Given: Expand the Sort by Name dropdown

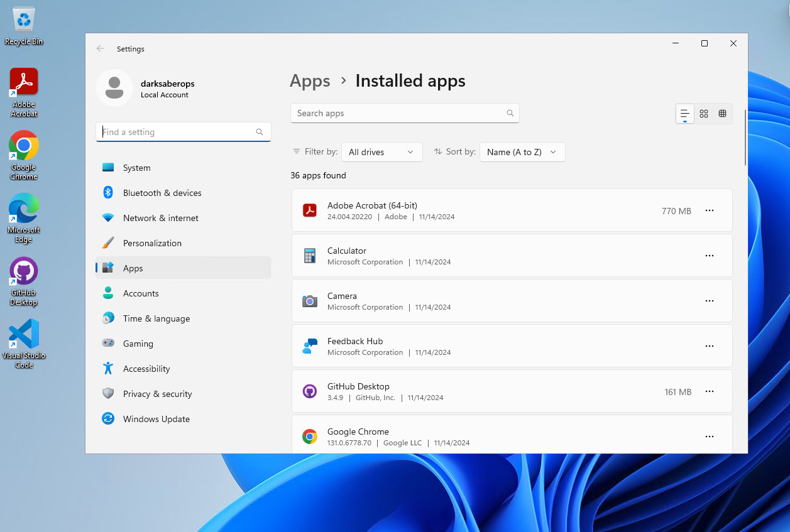Looking at the screenshot, I should click(x=522, y=152).
